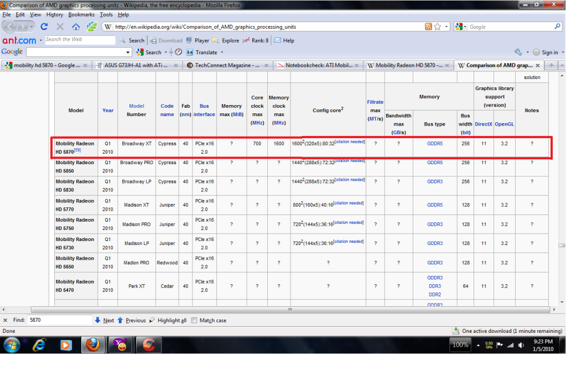Toggle Match case checkbox
The image size is (566, 392).
tap(194, 320)
